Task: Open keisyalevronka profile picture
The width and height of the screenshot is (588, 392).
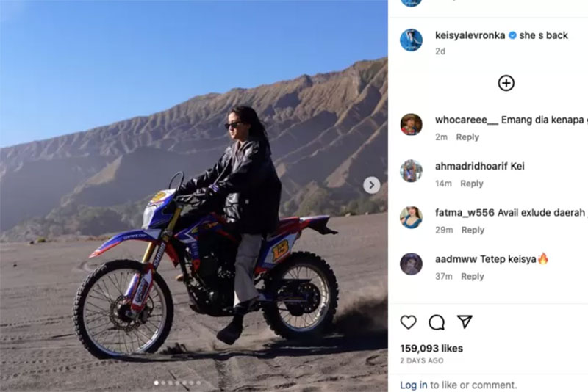Action: (x=411, y=40)
